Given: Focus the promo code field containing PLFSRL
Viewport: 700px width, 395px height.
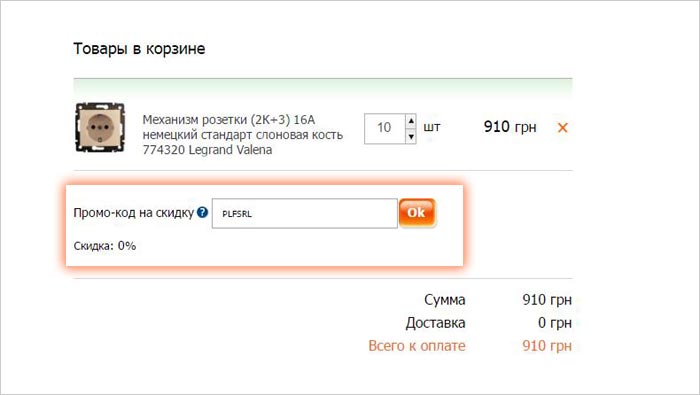Looking at the screenshot, I should tap(304, 213).
